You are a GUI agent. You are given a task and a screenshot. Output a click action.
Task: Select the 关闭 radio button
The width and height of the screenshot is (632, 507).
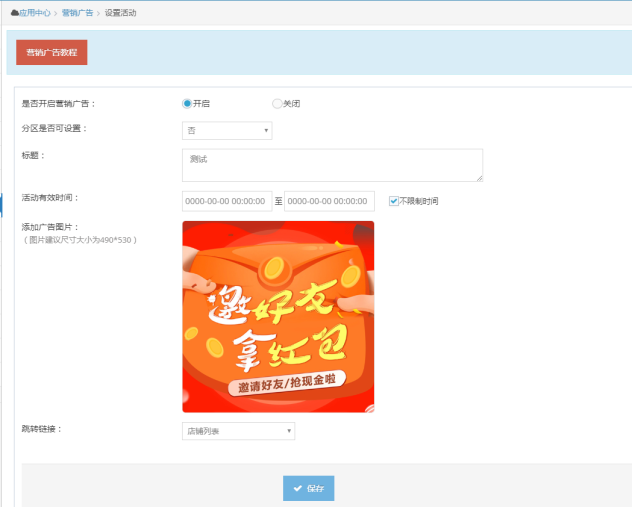[277, 103]
